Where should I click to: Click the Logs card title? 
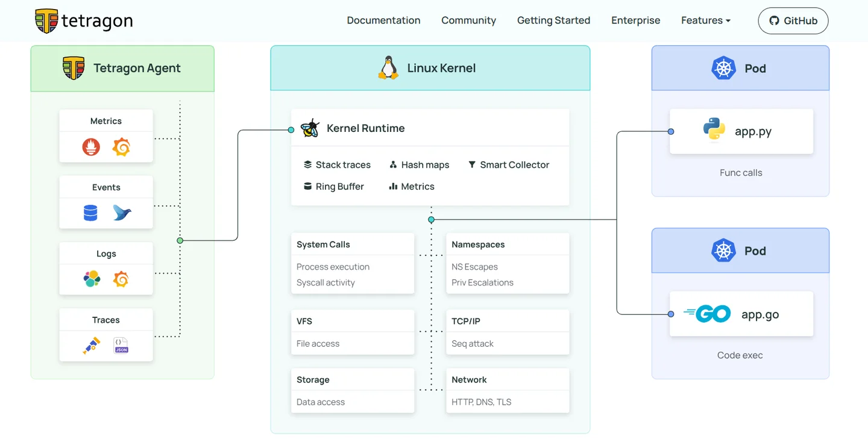[106, 254]
